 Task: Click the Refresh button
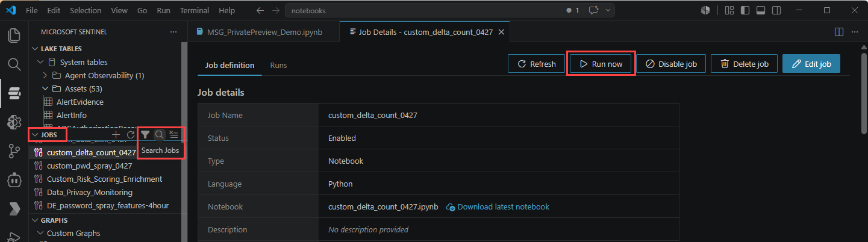[536, 64]
